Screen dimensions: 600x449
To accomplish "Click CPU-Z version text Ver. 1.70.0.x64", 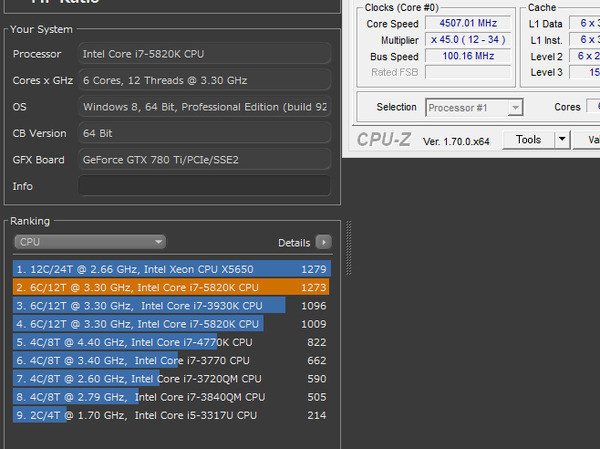I will [456, 142].
